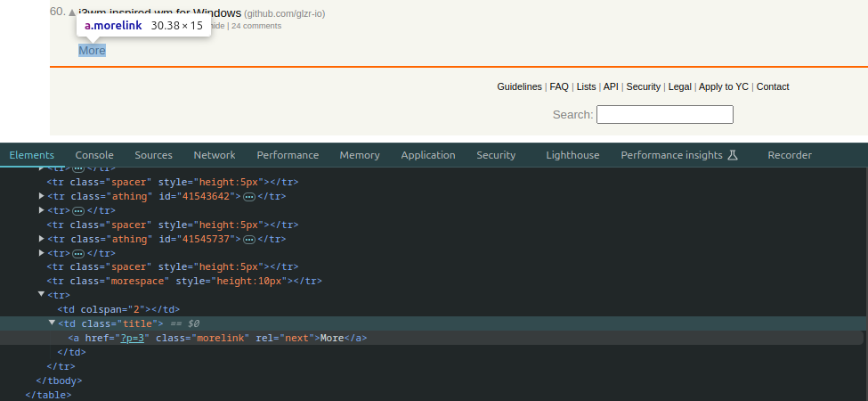Open the FAQ footer link

[559, 86]
